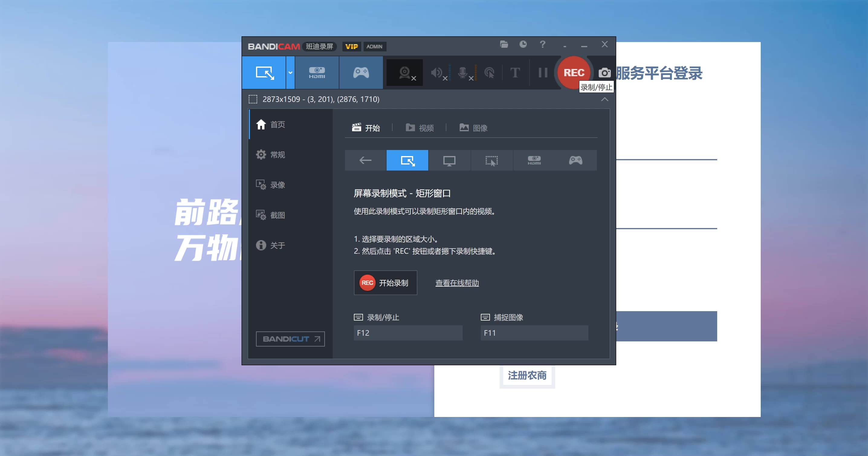Open the 关于 about sidebar item
Viewport: 868px width, 456px height.
pos(290,245)
